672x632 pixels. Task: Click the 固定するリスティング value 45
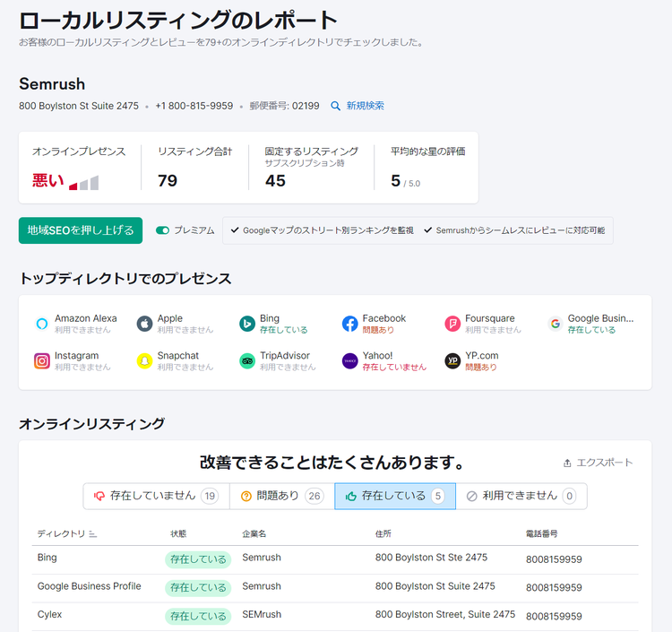point(275,180)
